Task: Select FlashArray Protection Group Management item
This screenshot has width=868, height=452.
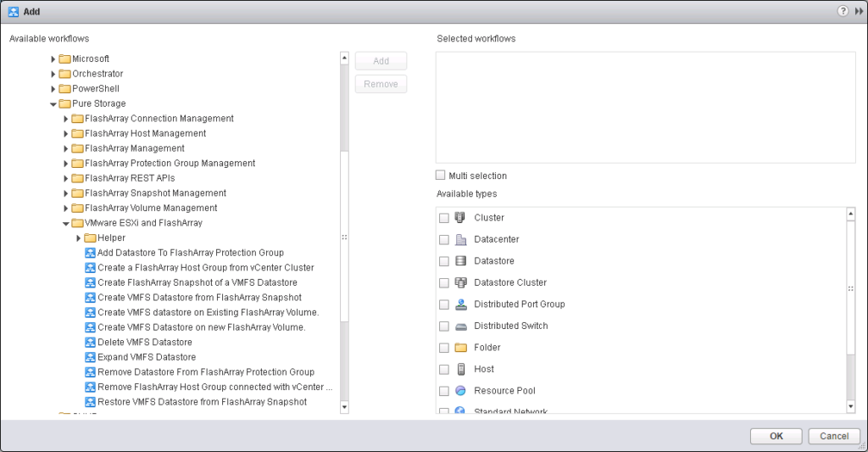Action: (x=170, y=164)
